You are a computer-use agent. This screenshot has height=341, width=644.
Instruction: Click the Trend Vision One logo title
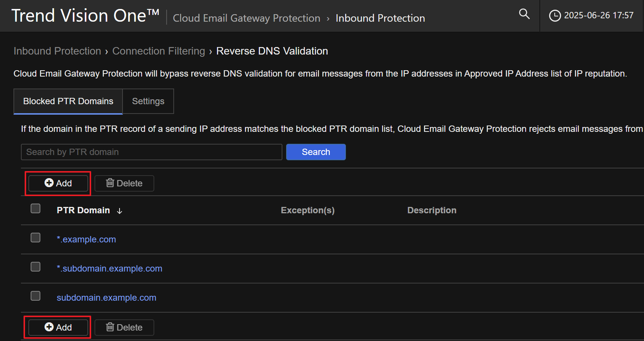pos(85,16)
